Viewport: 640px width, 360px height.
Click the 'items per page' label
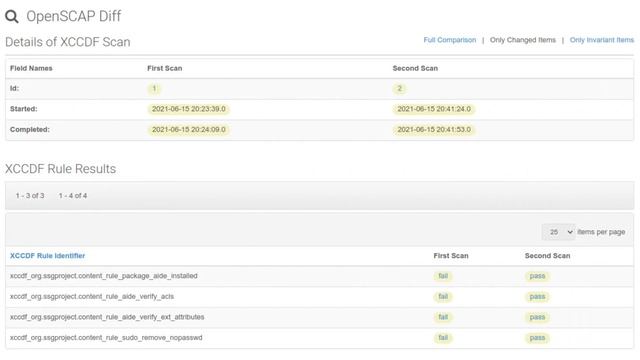pos(601,232)
